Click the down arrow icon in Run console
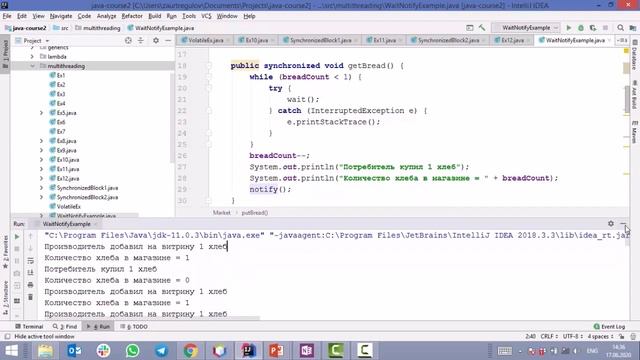Screen dimensions: 640x360 point(31,249)
